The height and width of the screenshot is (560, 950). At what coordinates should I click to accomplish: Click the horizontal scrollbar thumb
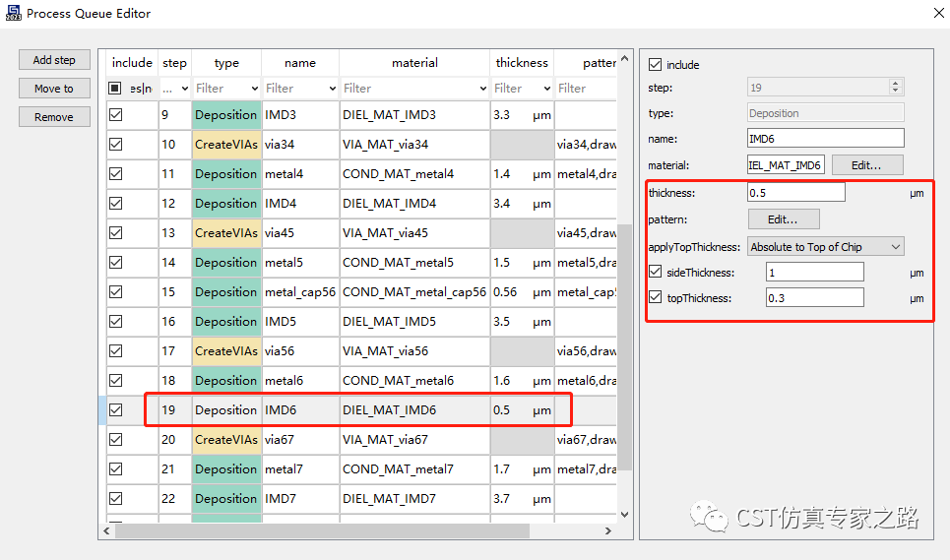(x=322, y=530)
